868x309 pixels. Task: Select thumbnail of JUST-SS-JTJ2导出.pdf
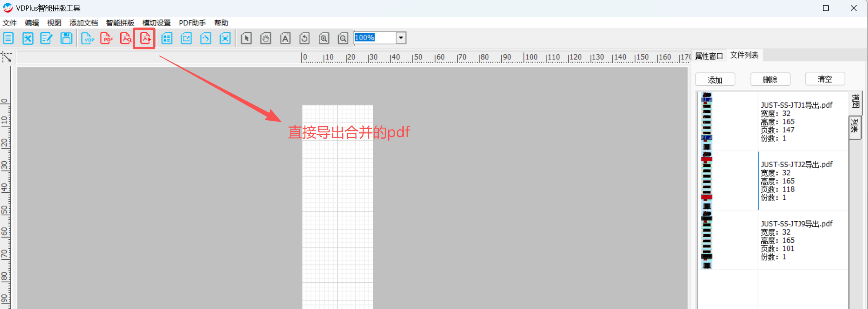pos(706,181)
